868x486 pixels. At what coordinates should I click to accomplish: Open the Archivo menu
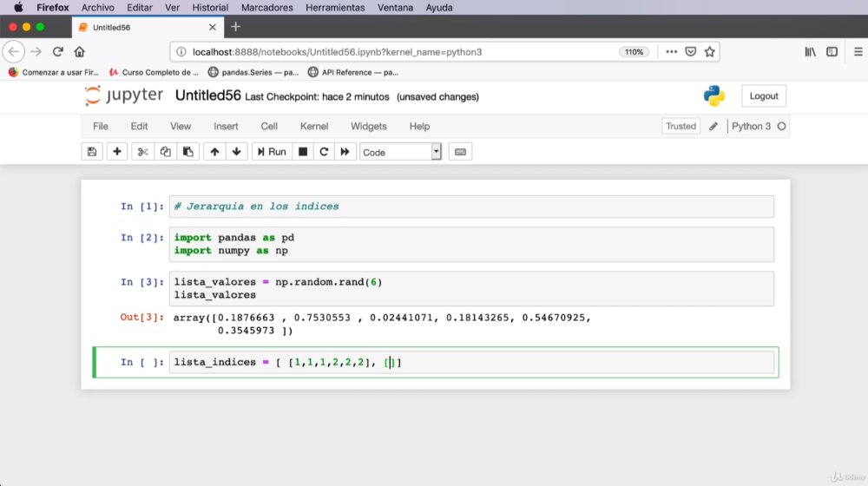[x=97, y=8]
